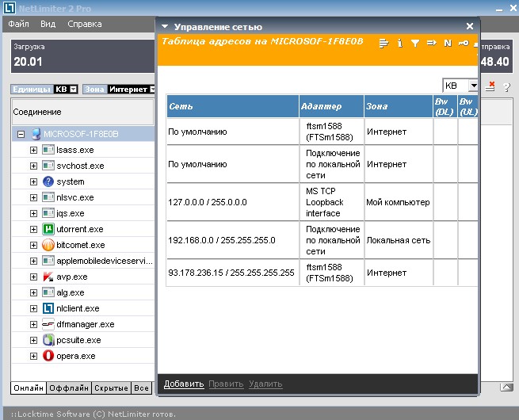Screen dimensions: 519x420
Task: Sort by the Зона column header
Action: click(x=399, y=106)
